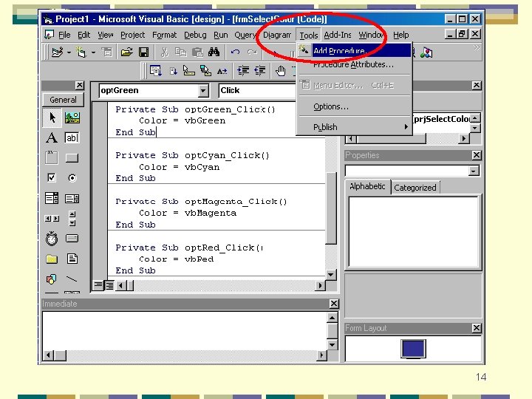Screen dimensions: 532x399
Task: Click the Find binoculars icon
Action: click(x=214, y=52)
